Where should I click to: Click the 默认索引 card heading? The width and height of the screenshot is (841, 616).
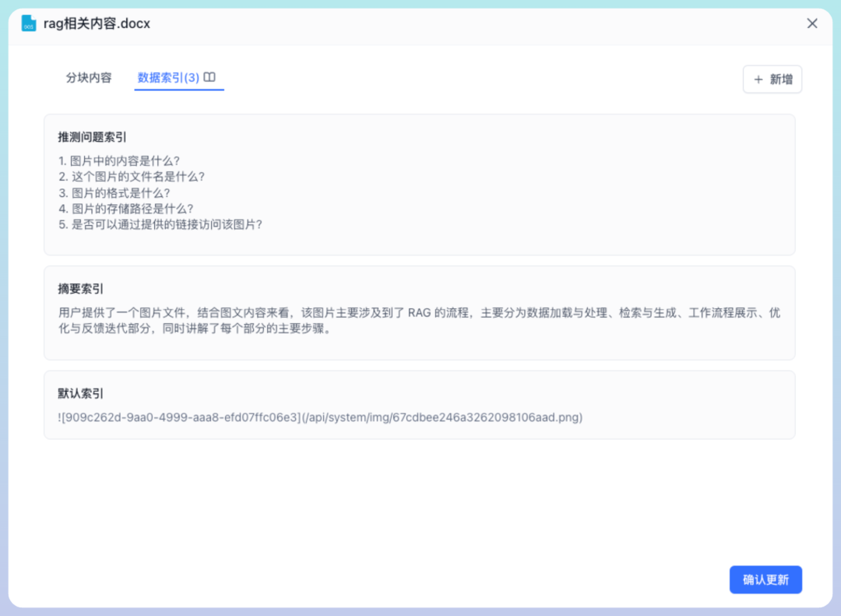[x=76, y=393]
